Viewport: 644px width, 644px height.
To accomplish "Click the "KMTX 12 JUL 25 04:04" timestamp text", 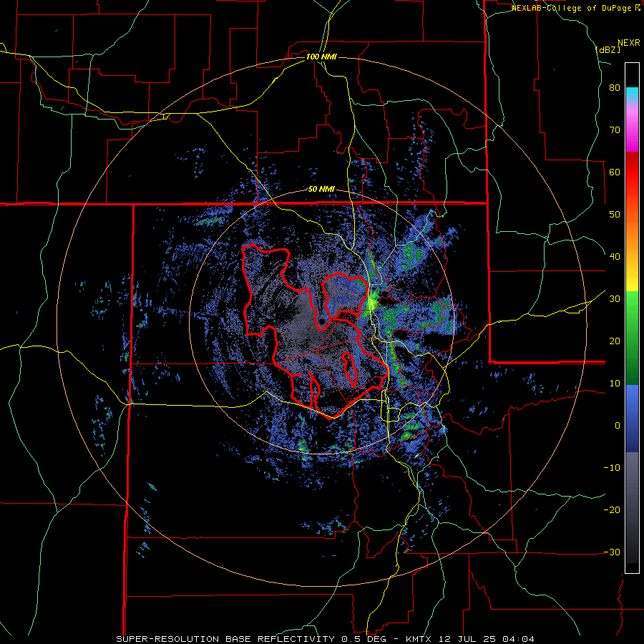I will point(470,639).
